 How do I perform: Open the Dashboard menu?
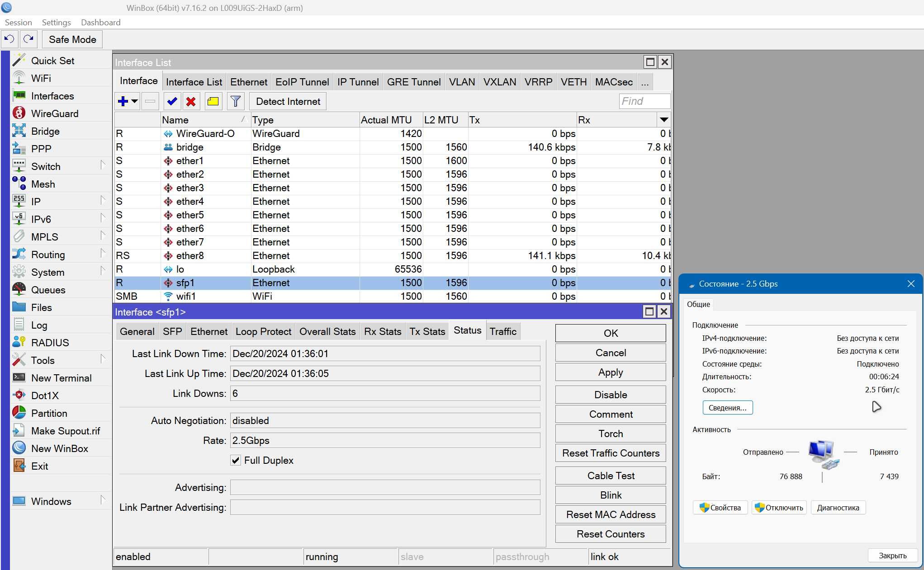point(100,22)
